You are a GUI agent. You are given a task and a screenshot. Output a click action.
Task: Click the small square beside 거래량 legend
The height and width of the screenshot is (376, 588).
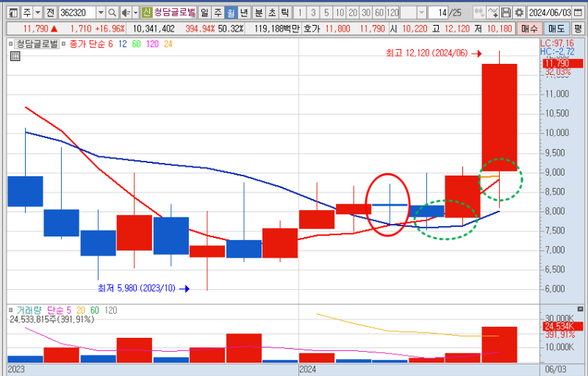point(11,310)
